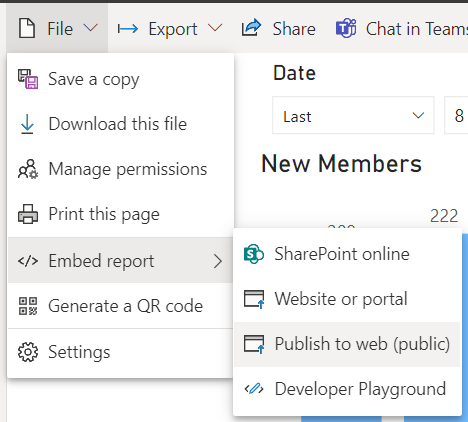
Task: Click the Share label in toolbar
Action: click(x=294, y=29)
